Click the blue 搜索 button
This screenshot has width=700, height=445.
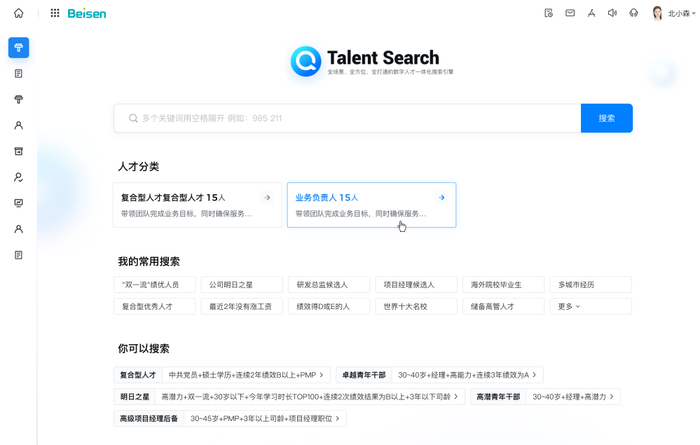607,118
